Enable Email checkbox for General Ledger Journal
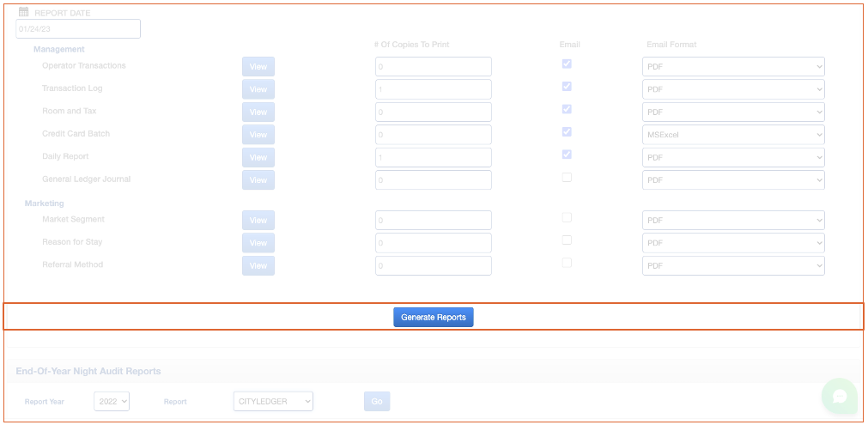The height and width of the screenshot is (425, 868). [567, 178]
